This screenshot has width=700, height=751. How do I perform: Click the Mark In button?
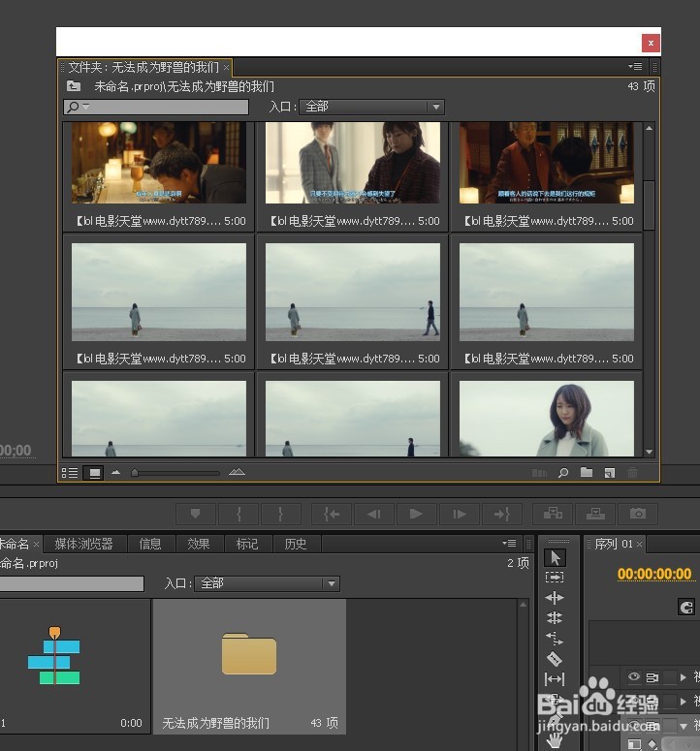(x=239, y=514)
